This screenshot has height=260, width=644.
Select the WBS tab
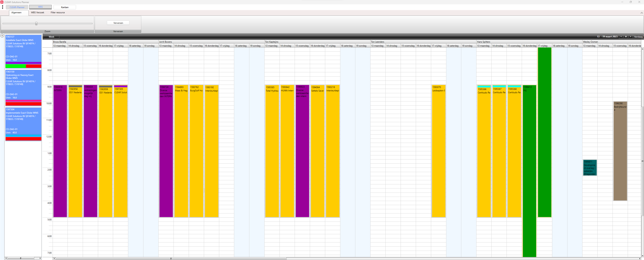click(41, 7)
